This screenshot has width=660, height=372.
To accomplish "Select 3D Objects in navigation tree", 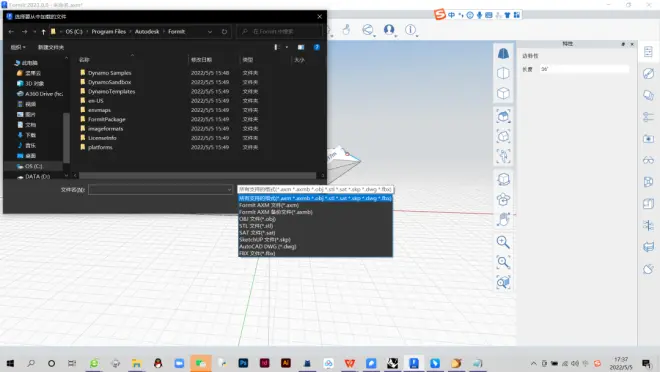I will pos(30,83).
